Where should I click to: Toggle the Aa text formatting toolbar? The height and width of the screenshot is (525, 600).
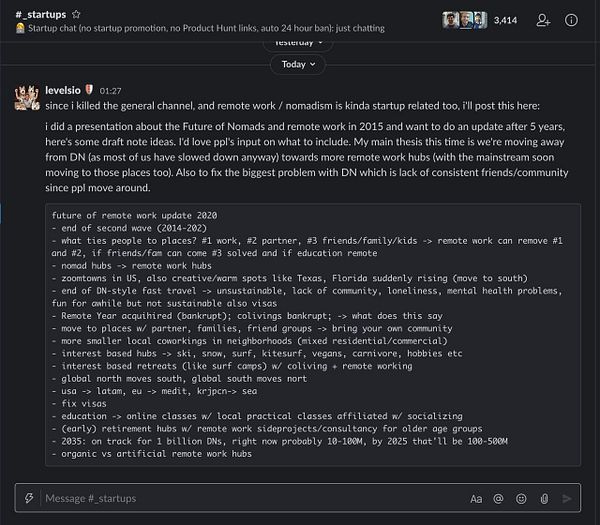476,498
